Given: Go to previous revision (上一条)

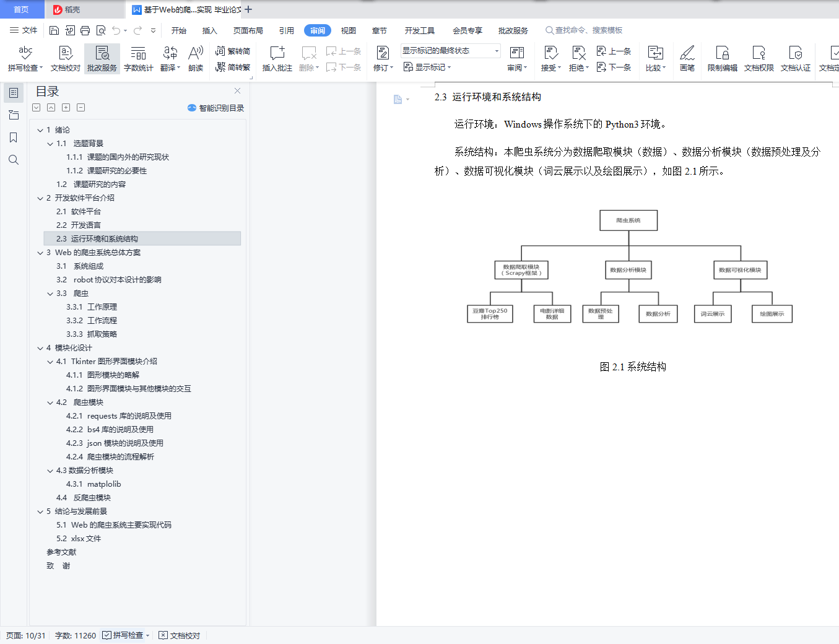Looking at the screenshot, I should (x=614, y=51).
